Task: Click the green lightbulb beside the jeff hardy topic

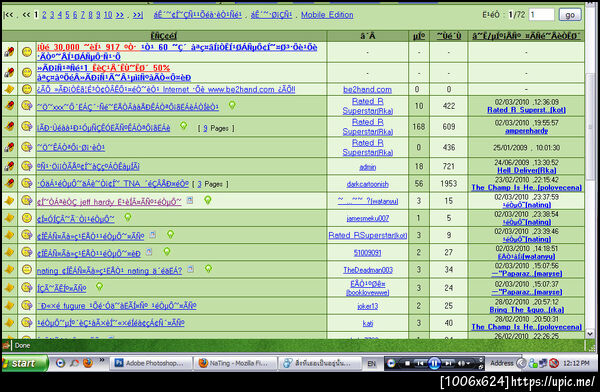Action: 207,200
